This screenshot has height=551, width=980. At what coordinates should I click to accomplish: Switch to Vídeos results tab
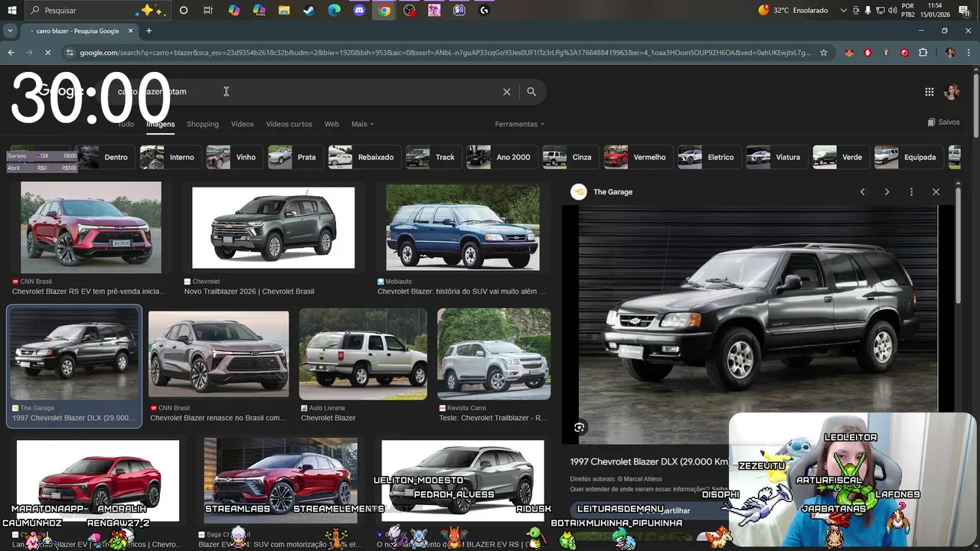click(x=242, y=124)
